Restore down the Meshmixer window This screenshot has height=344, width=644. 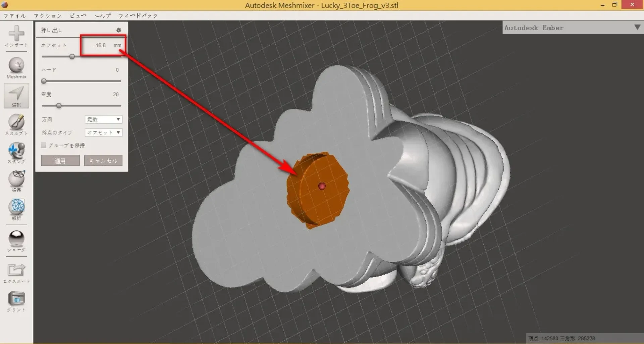[615, 5]
